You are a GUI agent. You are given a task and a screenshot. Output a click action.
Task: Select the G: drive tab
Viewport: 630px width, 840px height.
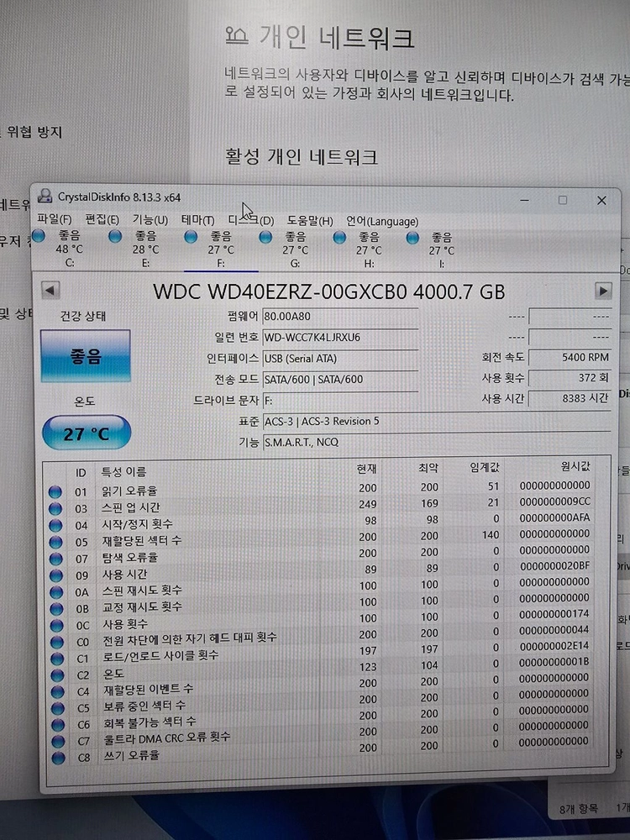pyautogui.click(x=295, y=249)
